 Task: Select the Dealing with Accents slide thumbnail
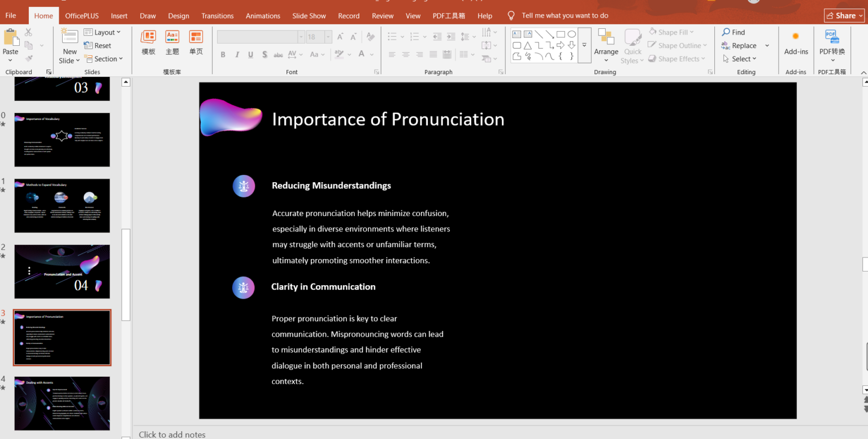[62, 403]
